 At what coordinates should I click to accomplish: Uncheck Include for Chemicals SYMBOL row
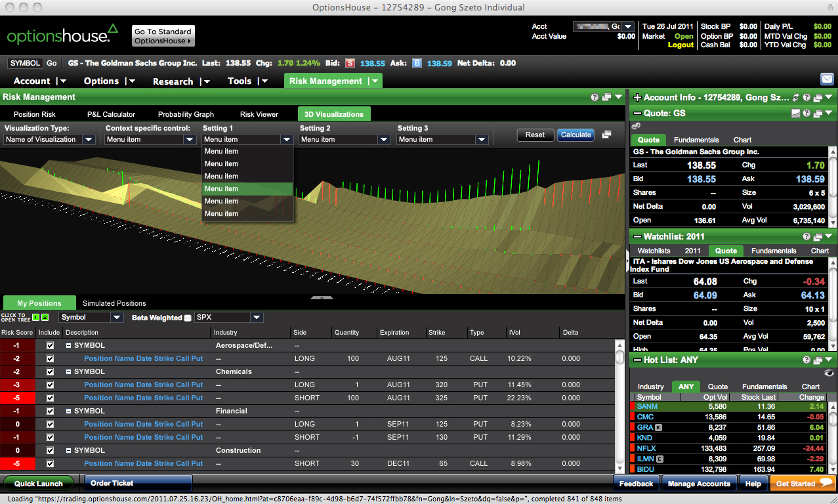(50, 371)
